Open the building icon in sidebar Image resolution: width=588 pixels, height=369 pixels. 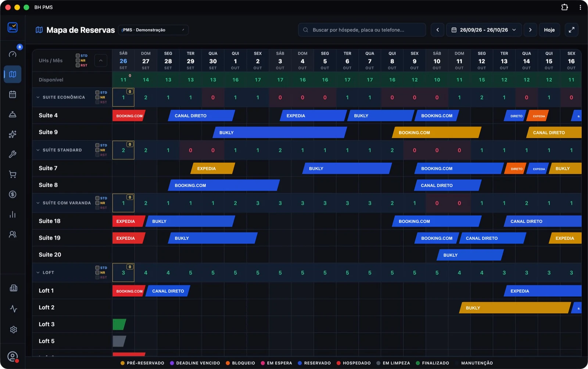[x=14, y=288]
